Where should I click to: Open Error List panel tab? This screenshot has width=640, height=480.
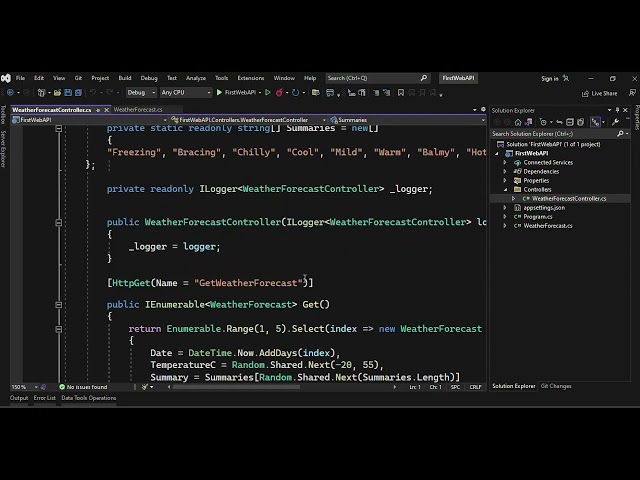[x=44, y=398]
